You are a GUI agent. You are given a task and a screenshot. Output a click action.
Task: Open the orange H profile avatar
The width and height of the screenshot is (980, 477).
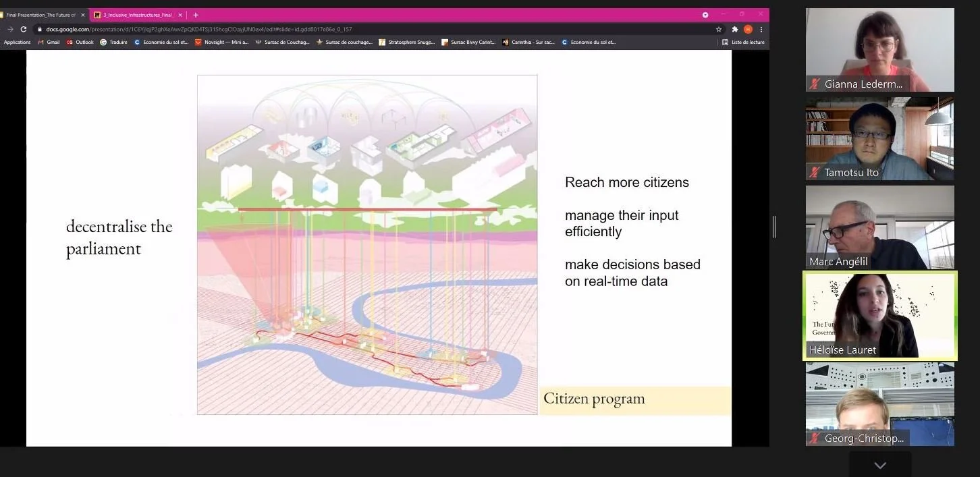point(748,29)
